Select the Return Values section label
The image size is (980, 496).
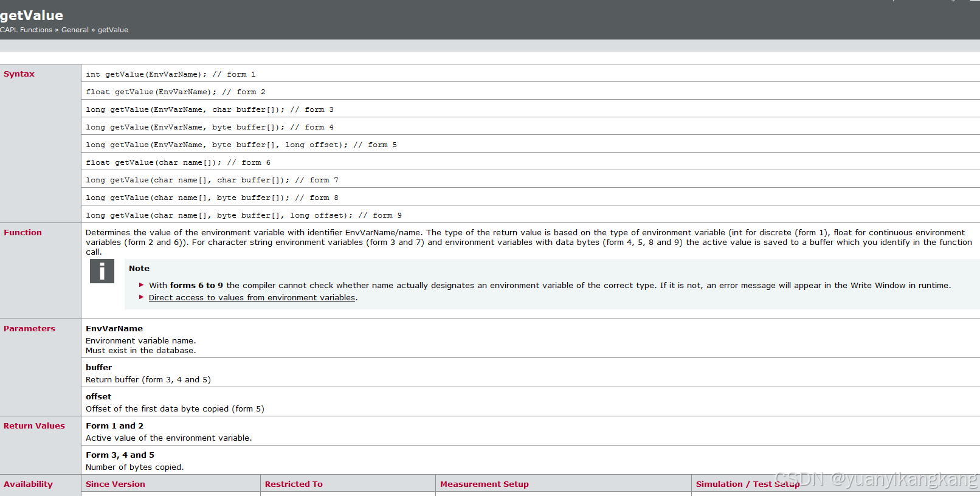pos(34,426)
